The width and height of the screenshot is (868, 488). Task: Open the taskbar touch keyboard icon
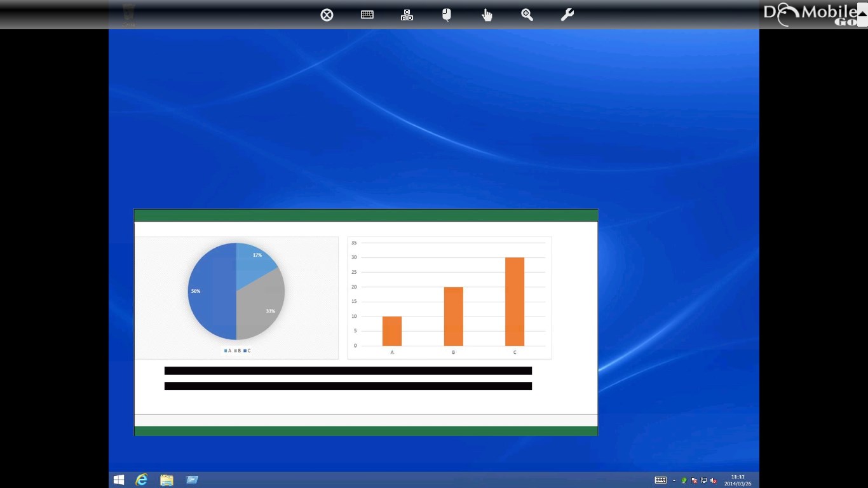tap(660, 480)
